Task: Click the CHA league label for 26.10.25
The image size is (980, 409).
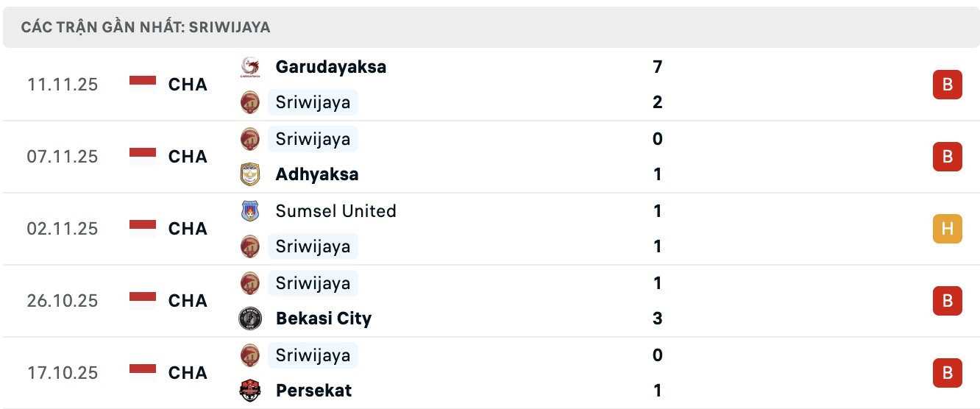Action: [x=188, y=301]
